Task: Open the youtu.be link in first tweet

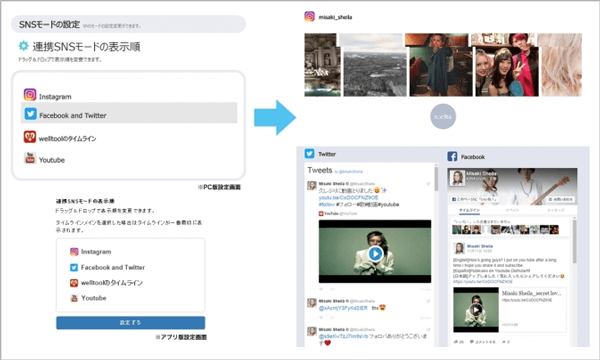Action: point(348,197)
